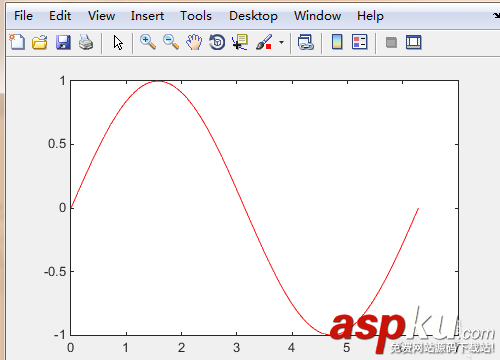The image size is (500, 360).
Task: Open the Desktop menu
Action: point(253,16)
